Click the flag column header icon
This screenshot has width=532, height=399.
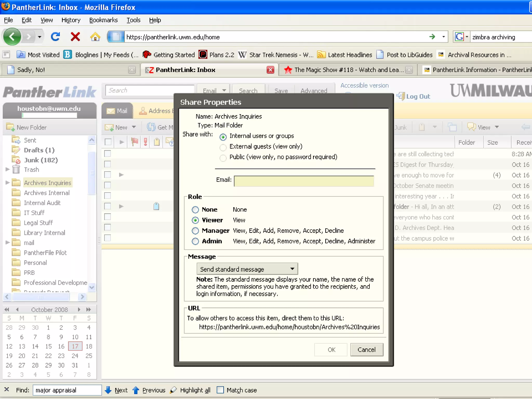(x=135, y=142)
